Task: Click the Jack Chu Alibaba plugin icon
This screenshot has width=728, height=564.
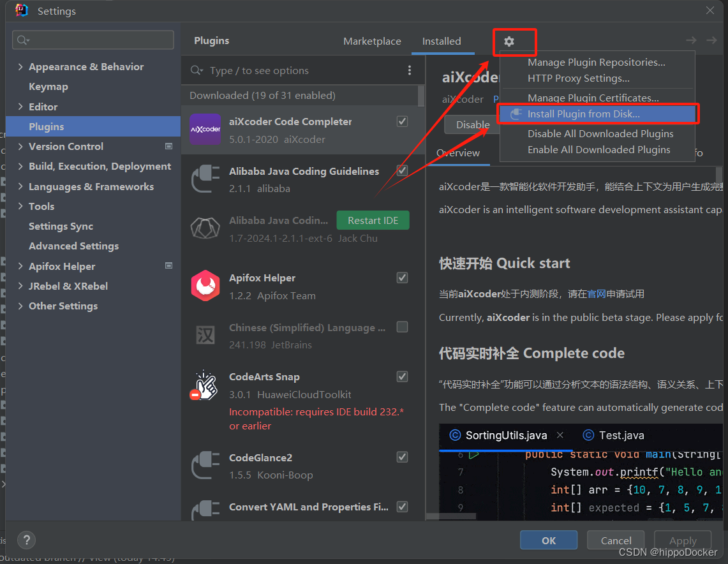Action: point(205,228)
